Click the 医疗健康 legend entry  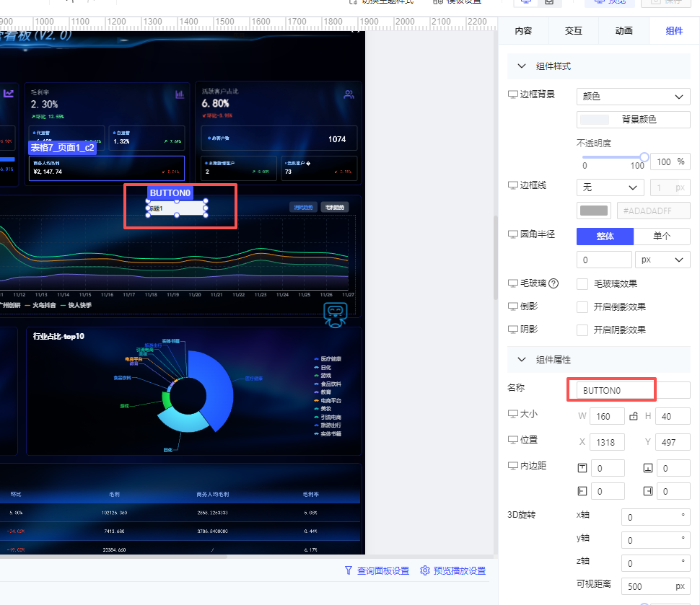coord(328,358)
